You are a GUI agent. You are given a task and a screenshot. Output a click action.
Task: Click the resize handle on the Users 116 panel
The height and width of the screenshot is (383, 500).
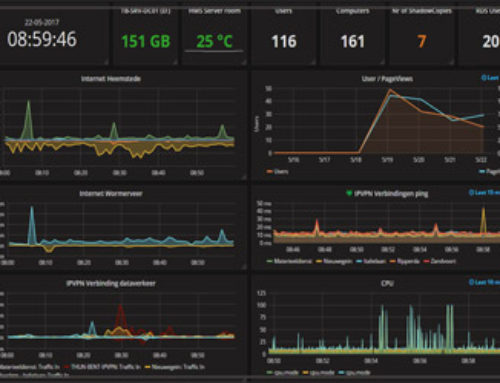313,62
